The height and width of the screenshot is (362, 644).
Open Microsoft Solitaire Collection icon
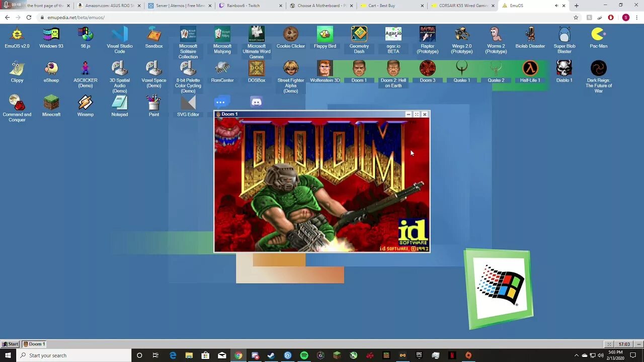coord(188,43)
